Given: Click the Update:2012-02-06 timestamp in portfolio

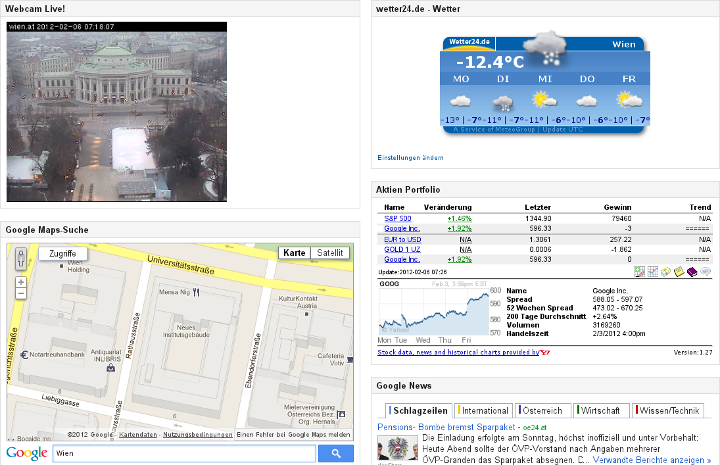Looking at the screenshot, I should (412, 272).
